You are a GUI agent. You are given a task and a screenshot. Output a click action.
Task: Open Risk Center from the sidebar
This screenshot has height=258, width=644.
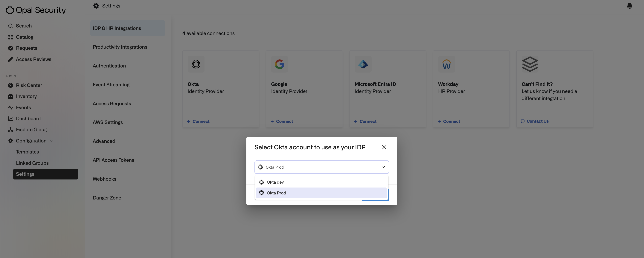(29, 85)
